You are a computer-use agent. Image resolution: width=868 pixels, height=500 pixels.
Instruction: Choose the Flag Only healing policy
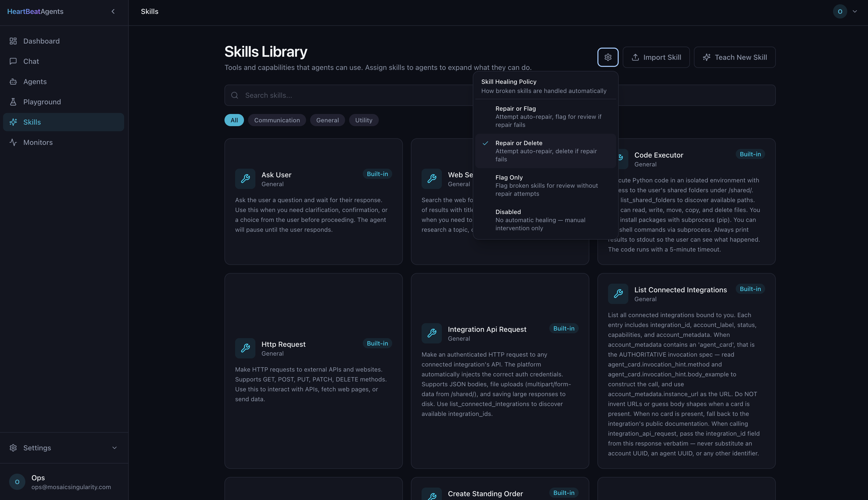545,185
